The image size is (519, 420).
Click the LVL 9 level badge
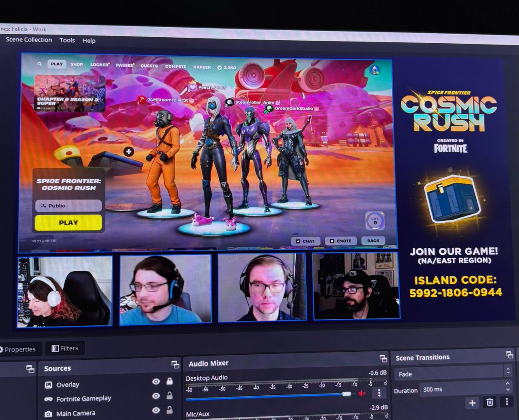click(x=375, y=221)
